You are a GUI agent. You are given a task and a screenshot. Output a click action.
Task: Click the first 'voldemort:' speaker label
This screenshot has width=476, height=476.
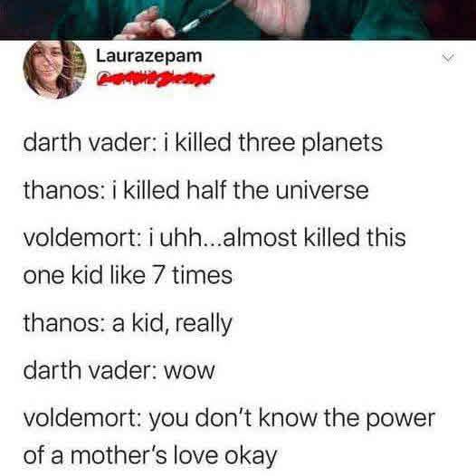point(81,238)
